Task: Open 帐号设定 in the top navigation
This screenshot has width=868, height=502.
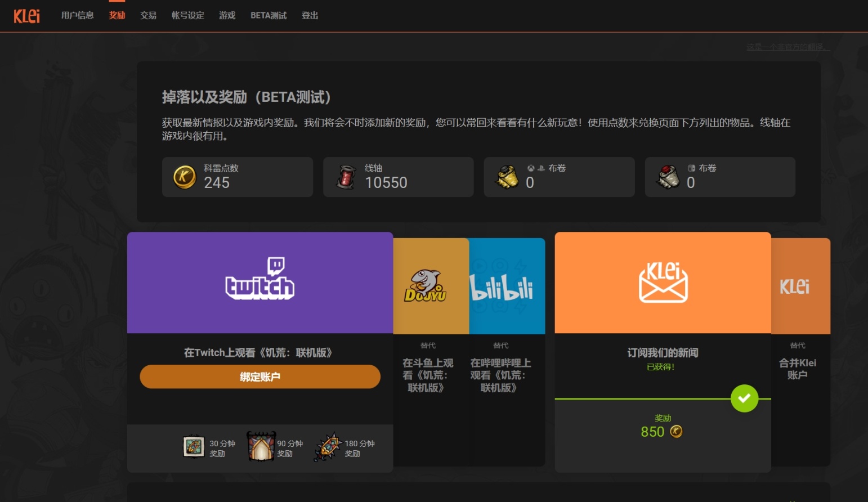Action: (x=188, y=16)
